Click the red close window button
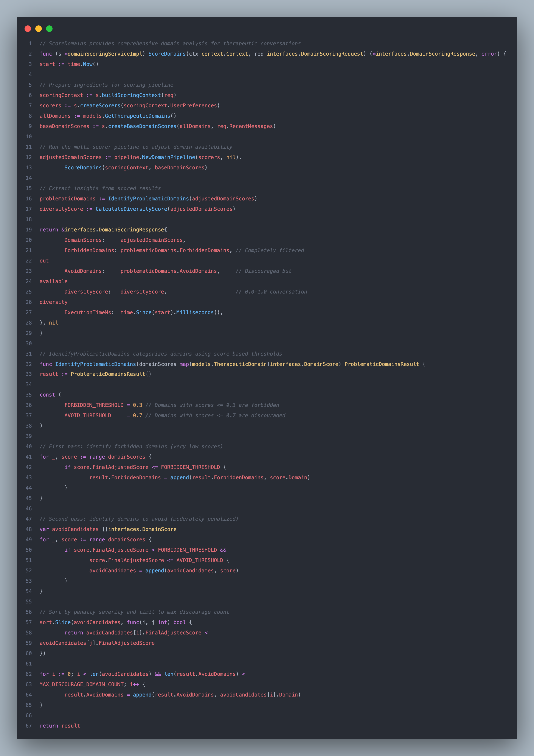This screenshot has height=756, width=534. pyautogui.click(x=28, y=29)
